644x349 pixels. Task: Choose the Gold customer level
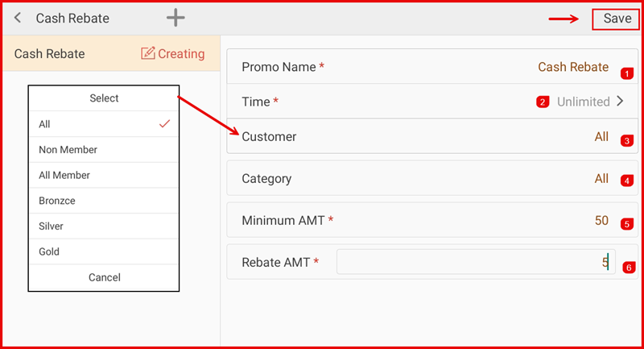coord(50,251)
